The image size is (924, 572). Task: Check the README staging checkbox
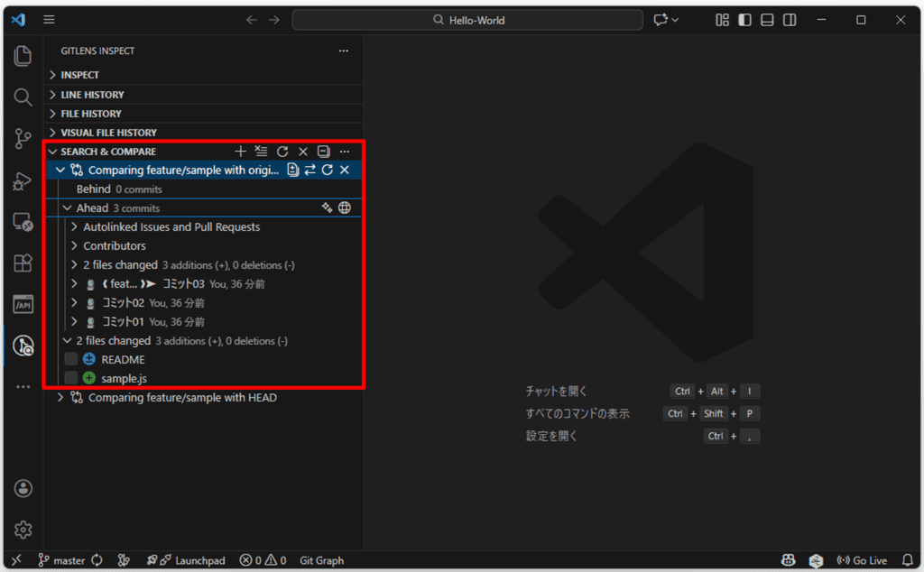70,359
